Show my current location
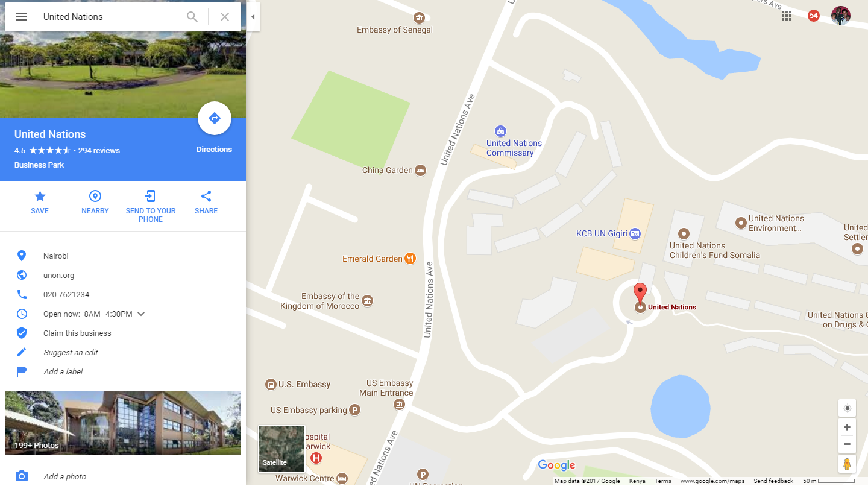The height and width of the screenshot is (486, 868). (x=847, y=408)
